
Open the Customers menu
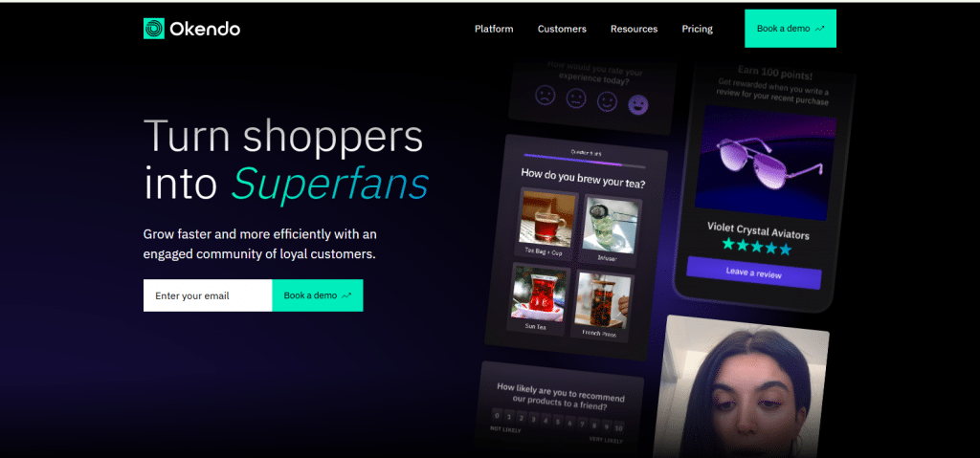coord(562,29)
